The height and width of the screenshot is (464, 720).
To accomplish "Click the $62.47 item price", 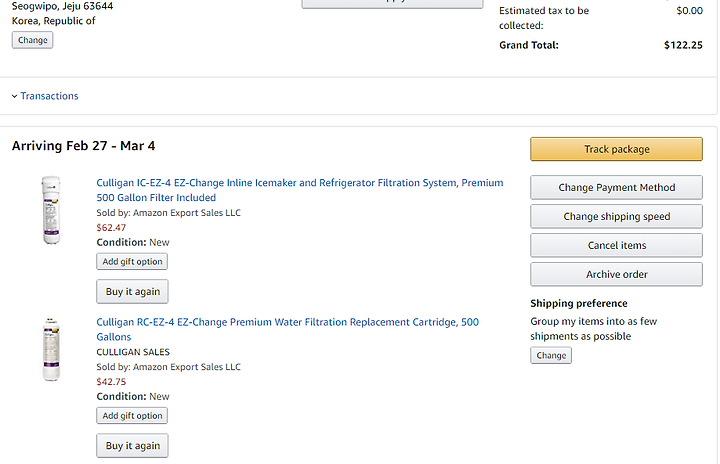I will pos(111,227).
